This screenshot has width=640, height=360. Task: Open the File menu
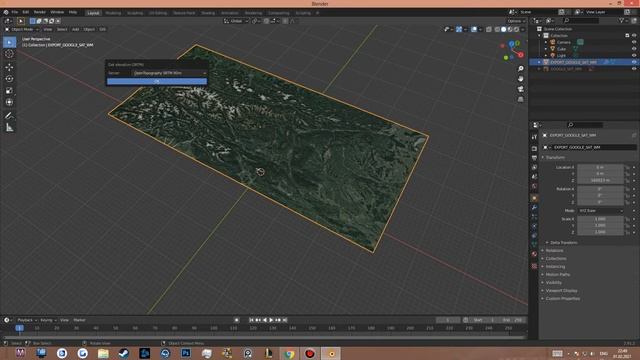[x=15, y=12]
